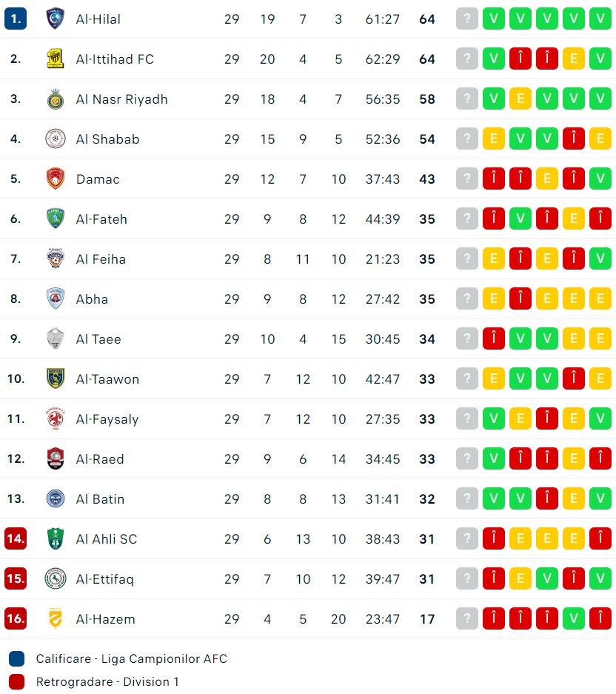Click the Al-Hilal club crest icon
This screenshot has width=616, height=694.
[56, 19]
